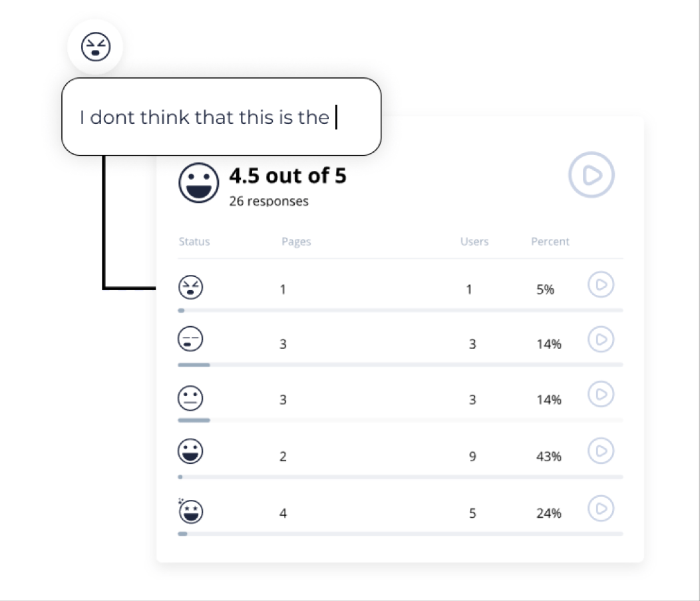Click the happy face in the 43% row
The height and width of the screenshot is (601, 700).
pyautogui.click(x=190, y=451)
